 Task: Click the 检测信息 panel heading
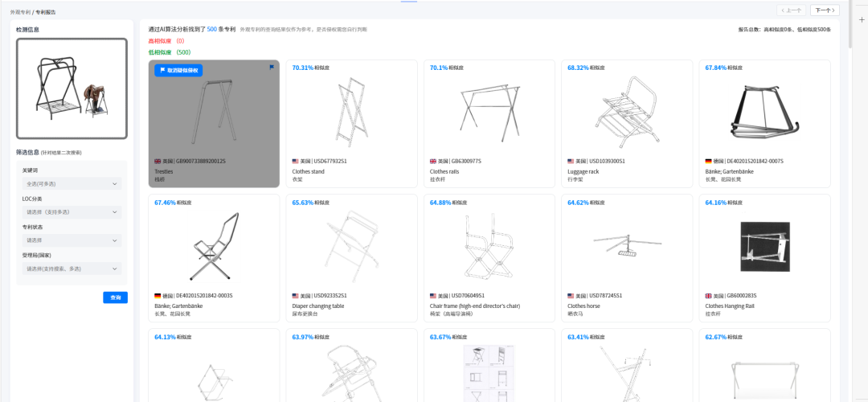click(27, 30)
